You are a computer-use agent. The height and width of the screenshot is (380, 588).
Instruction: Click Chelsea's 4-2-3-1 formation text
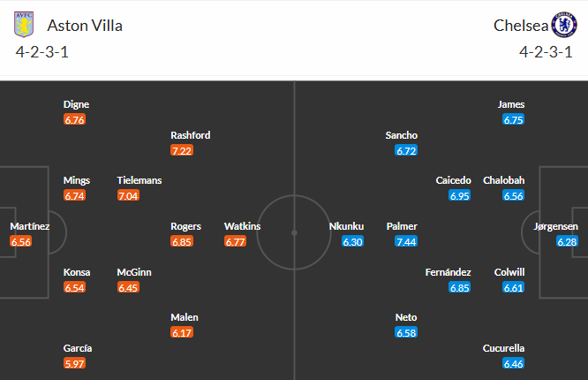tap(546, 52)
